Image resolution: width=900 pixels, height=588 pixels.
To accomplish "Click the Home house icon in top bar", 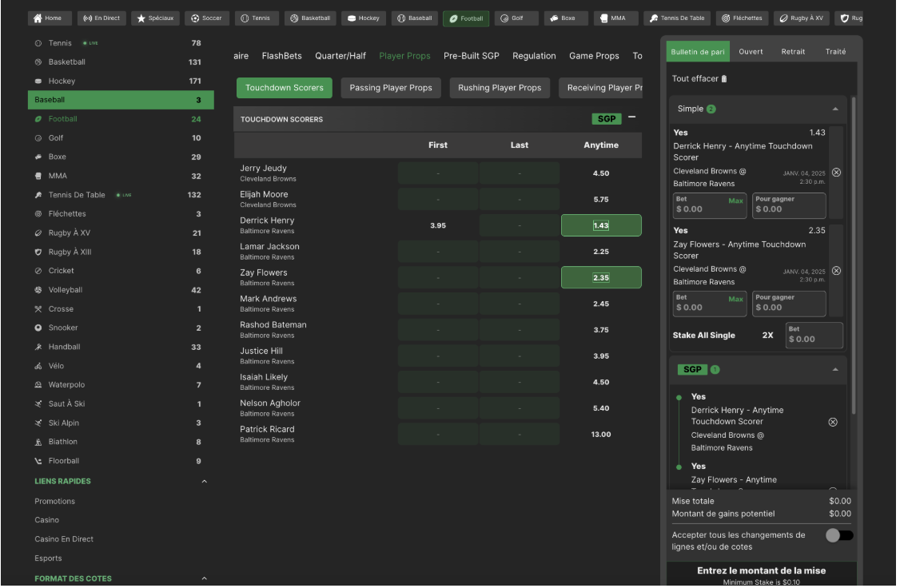I will [x=38, y=18].
